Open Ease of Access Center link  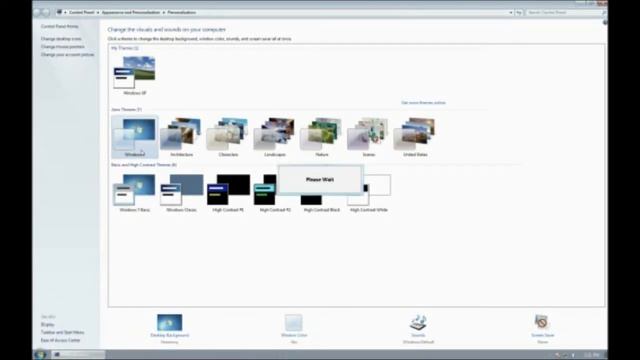[60, 340]
